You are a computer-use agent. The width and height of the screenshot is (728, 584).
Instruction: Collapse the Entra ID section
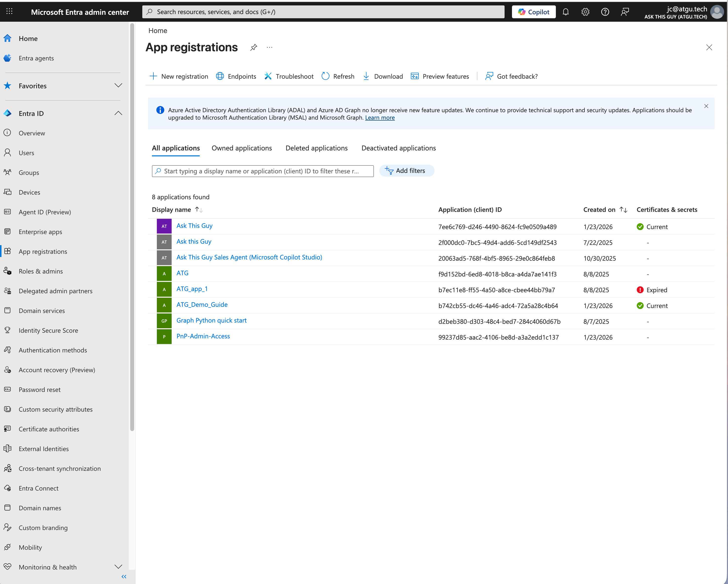118,113
